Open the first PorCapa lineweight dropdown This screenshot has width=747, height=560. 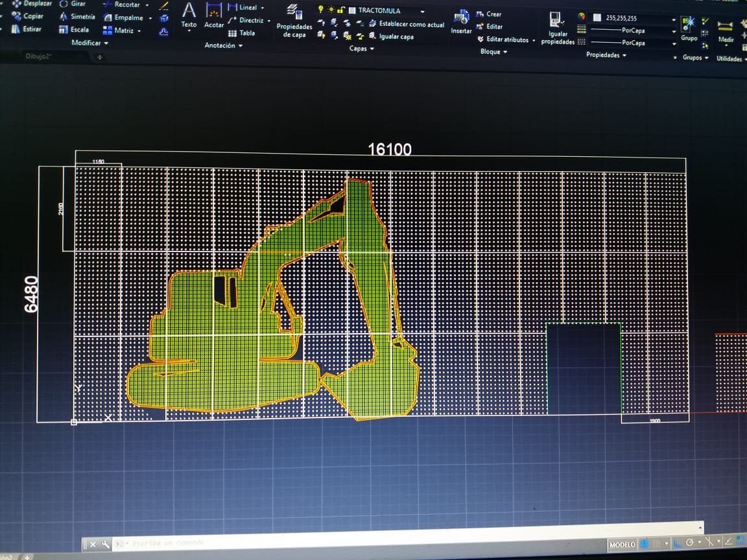pos(673,30)
